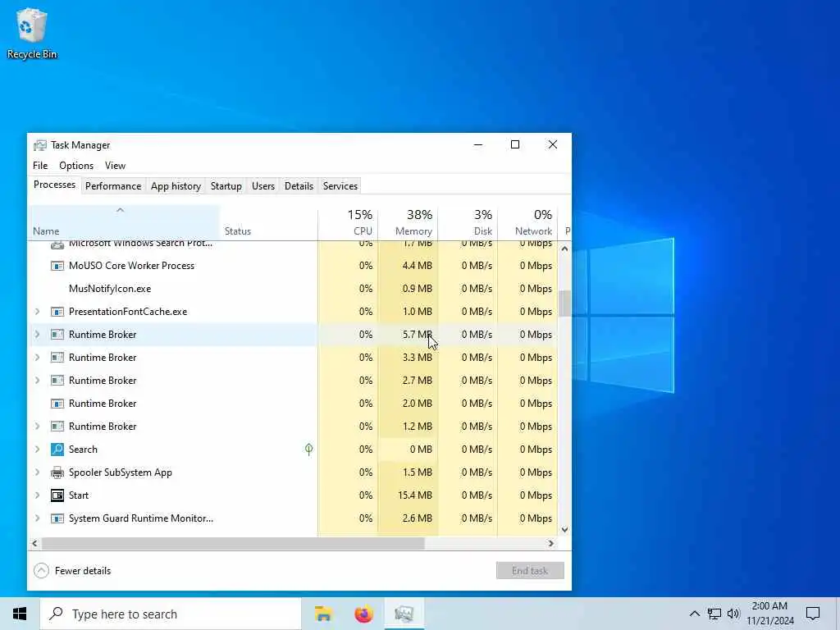Expand the Search process row
The width and height of the screenshot is (840, 630).
37,450
